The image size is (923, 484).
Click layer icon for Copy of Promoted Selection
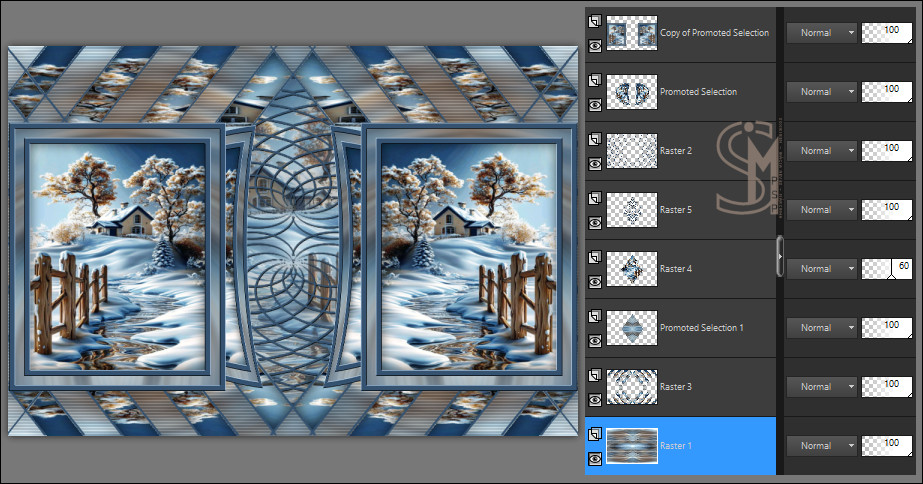595,20
